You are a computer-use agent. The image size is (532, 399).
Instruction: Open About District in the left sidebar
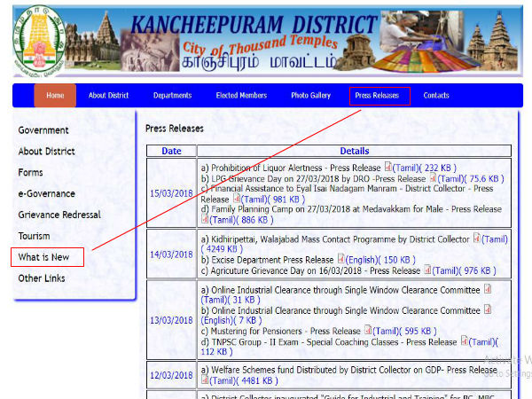click(46, 152)
